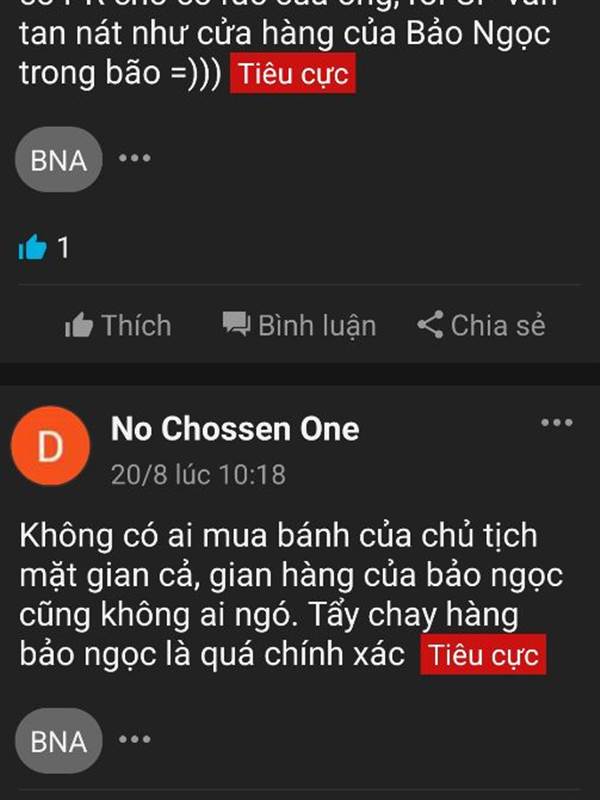Tap the Bình luận text label
This screenshot has height=800, width=600.
coord(317,327)
